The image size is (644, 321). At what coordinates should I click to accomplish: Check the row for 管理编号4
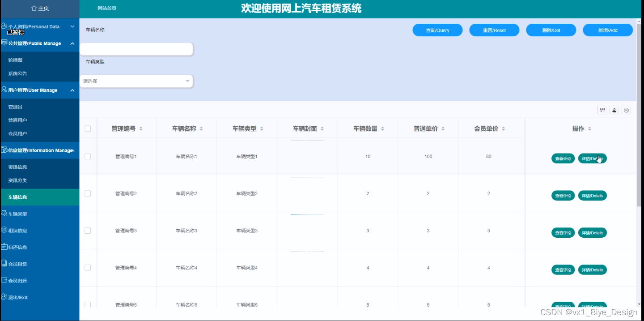pos(88,268)
